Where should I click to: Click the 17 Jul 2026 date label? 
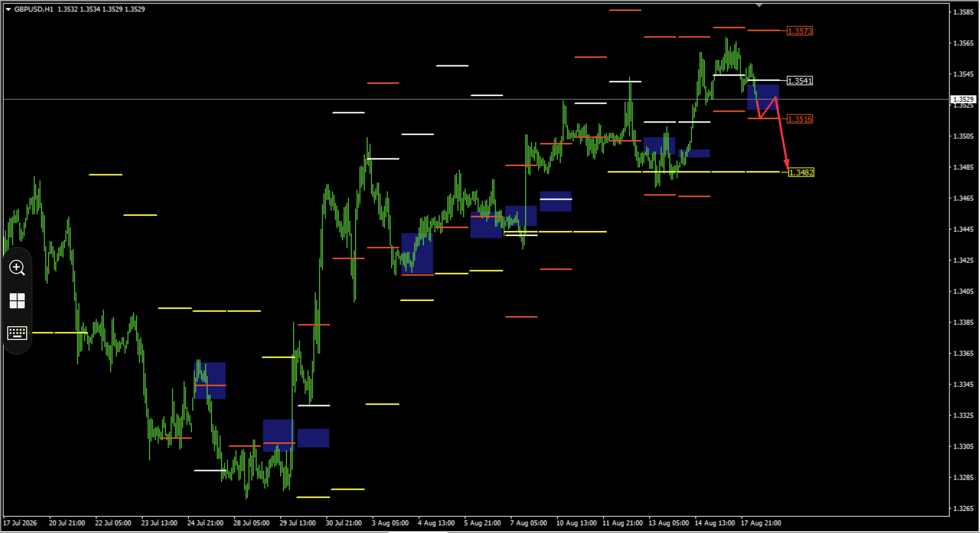[20, 523]
